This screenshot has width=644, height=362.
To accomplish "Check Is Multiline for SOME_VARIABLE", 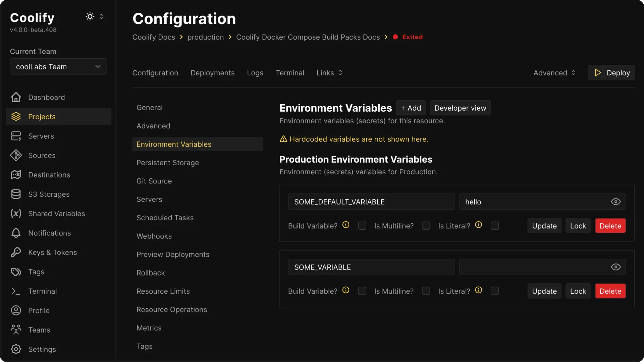I will tap(426, 291).
